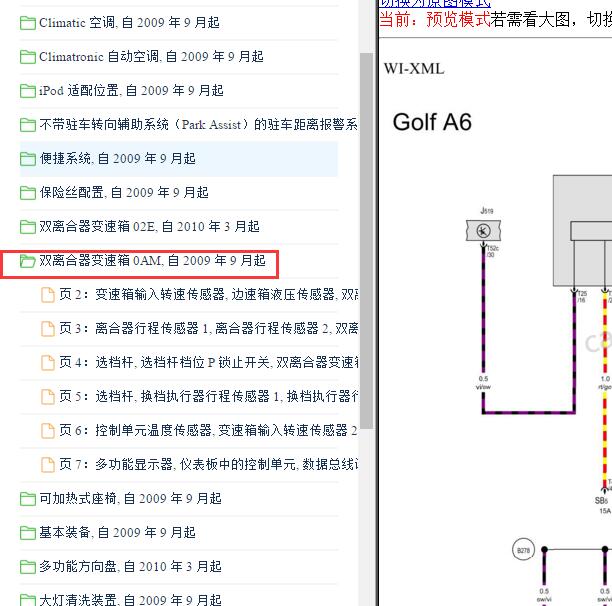Click the 双离合器变速箱 02E folder icon
The image size is (612, 606).
click(x=27, y=227)
